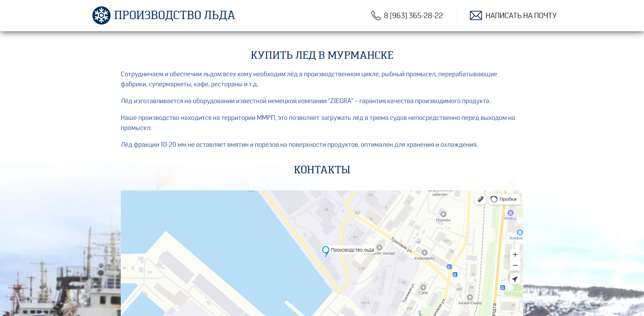Click building number 23 on map

pos(513,305)
